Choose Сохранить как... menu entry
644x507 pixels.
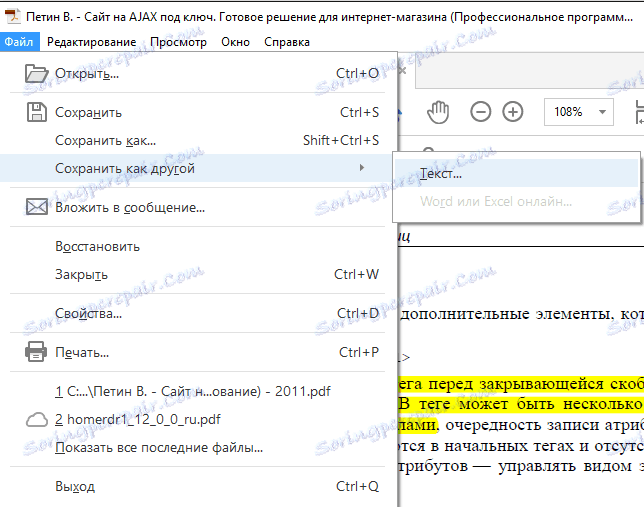[199, 141]
